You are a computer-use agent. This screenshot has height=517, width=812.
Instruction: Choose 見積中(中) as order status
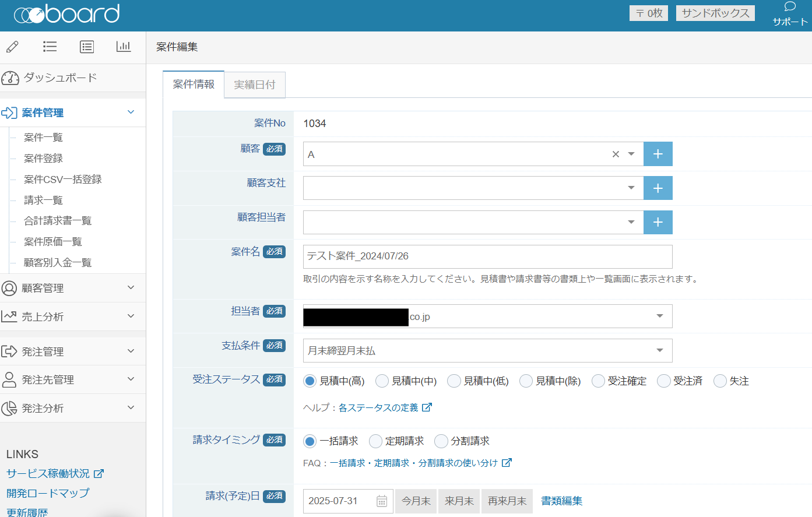pyautogui.click(x=382, y=381)
